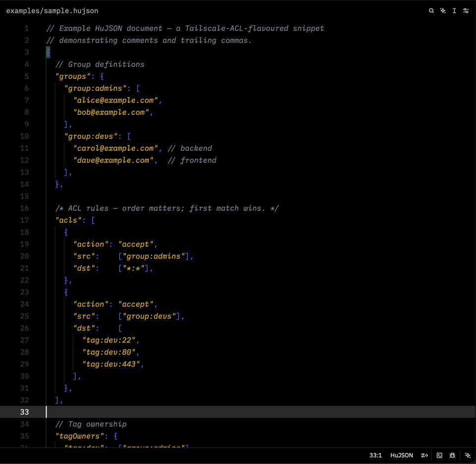
Task: Click the "acls" key
Action: point(68,220)
